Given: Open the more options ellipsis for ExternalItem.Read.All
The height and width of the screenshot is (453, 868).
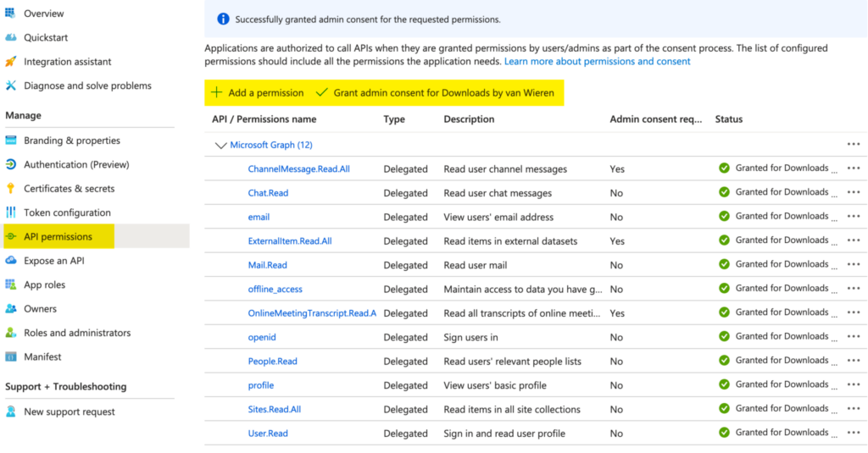Looking at the screenshot, I should tap(854, 240).
